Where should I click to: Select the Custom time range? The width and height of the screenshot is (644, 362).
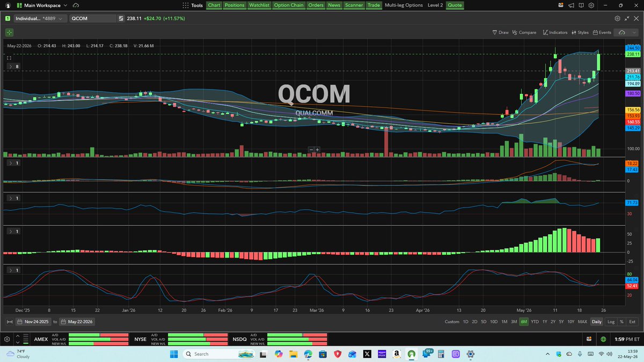[x=452, y=322]
